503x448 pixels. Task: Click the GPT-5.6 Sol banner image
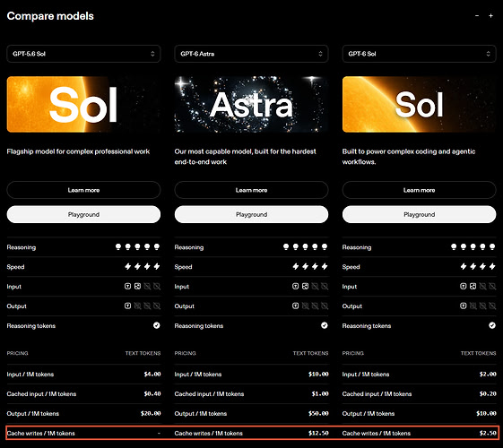click(83, 104)
